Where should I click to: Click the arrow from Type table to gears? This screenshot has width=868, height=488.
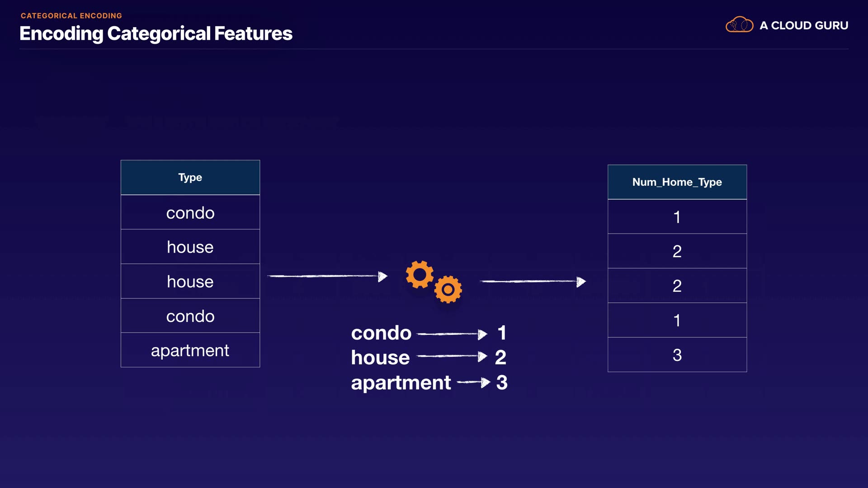click(327, 276)
